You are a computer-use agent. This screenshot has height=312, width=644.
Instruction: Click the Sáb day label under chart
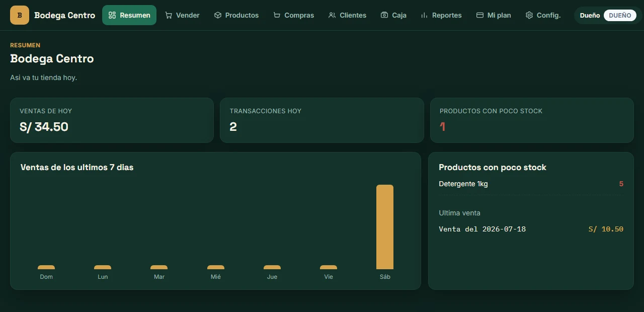pos(385,277)
